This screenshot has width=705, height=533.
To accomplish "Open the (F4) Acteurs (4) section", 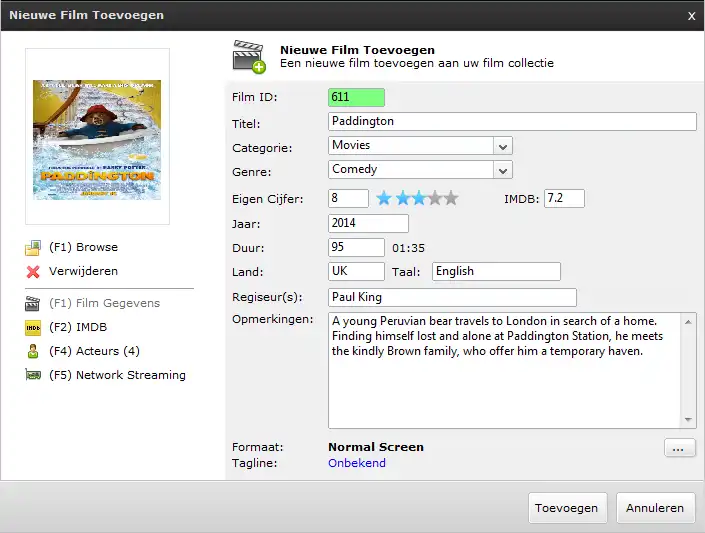I will coord(94,351).
